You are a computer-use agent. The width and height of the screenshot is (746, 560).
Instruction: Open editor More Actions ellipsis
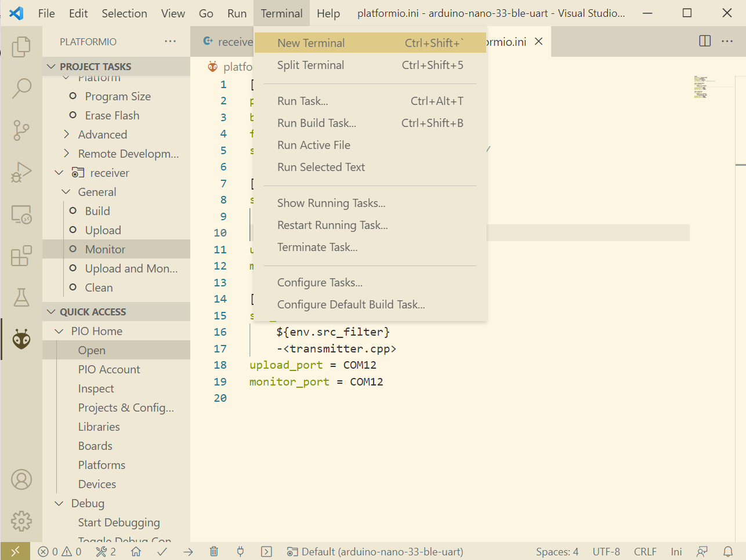(x=727, y=41)
